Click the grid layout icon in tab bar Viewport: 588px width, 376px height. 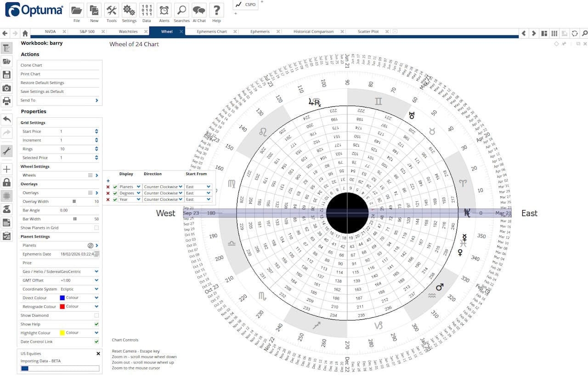(554, 33)
